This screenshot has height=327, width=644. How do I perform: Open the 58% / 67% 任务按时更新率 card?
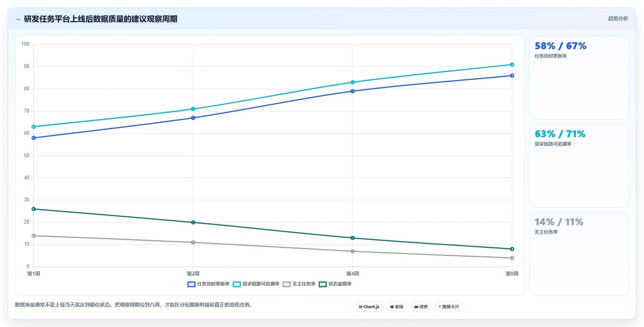tap(579, 78)
